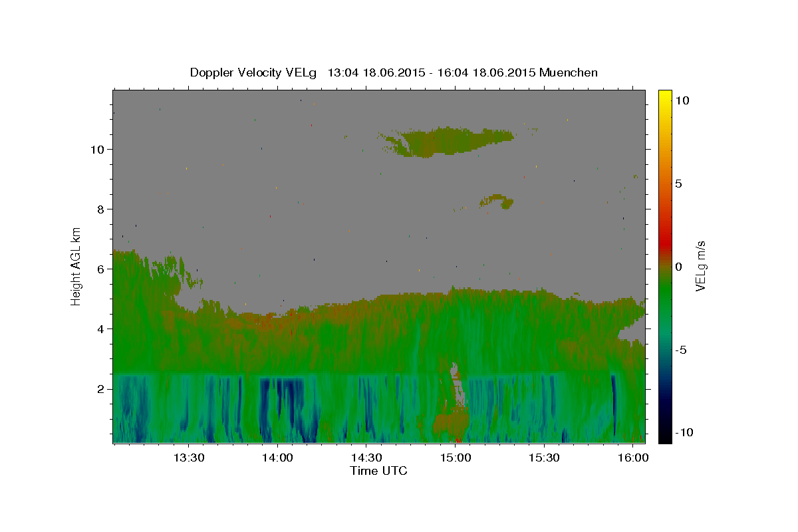
Task: Click the yellow top of the colorbar
Action: coord(665,96)
